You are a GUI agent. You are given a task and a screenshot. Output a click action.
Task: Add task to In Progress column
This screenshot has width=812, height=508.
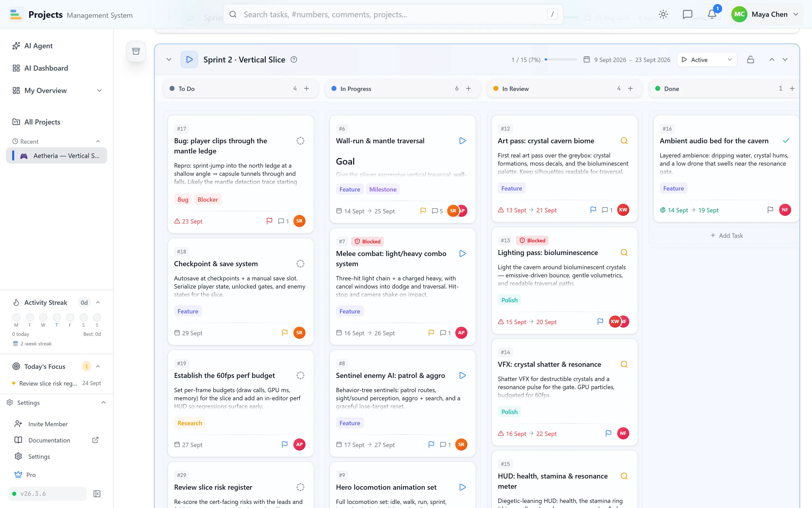tap(468, 88)
